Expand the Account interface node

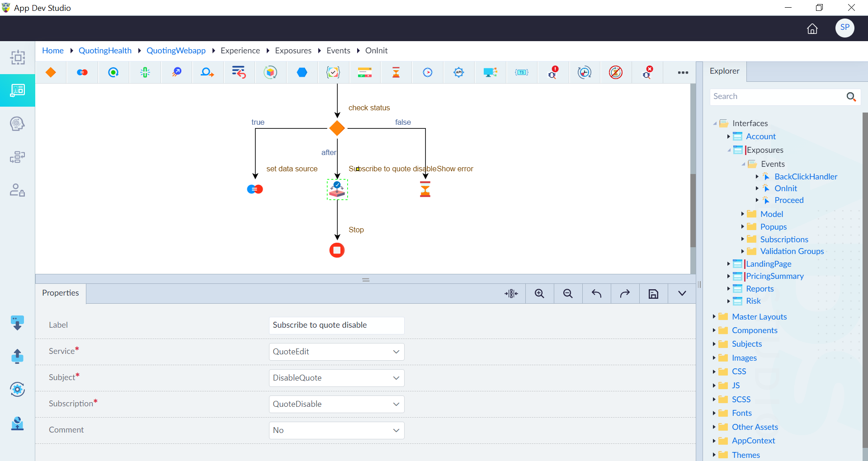click(x=728, y=136)
